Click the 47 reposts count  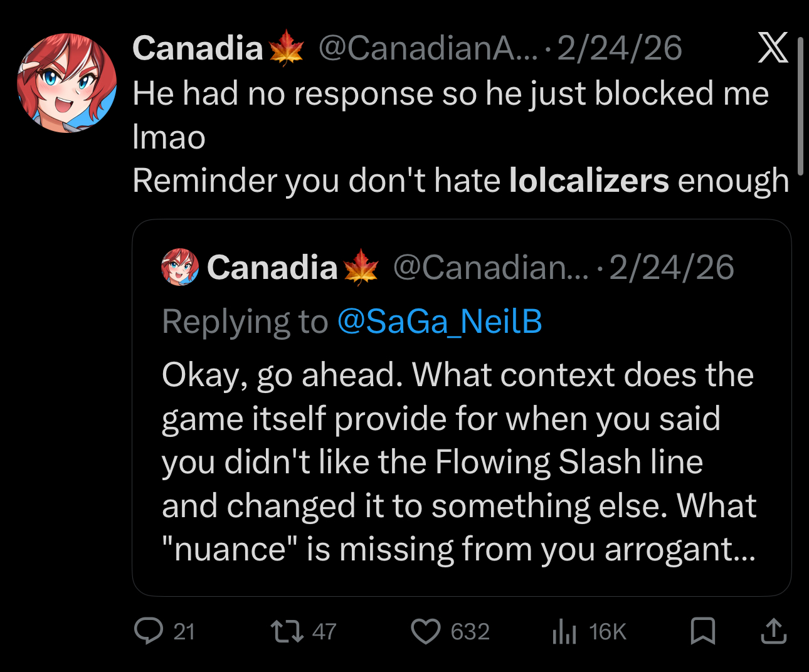click(x=324, y=631)
